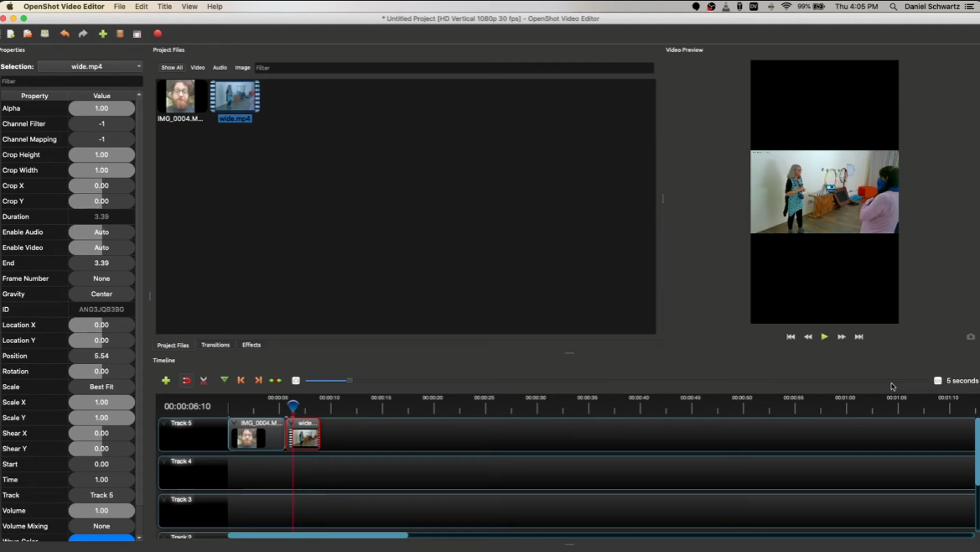The height and width of the screenshot is (552, 980).
Task: Click the Project Files filter input field
Action: coord(454,67)
